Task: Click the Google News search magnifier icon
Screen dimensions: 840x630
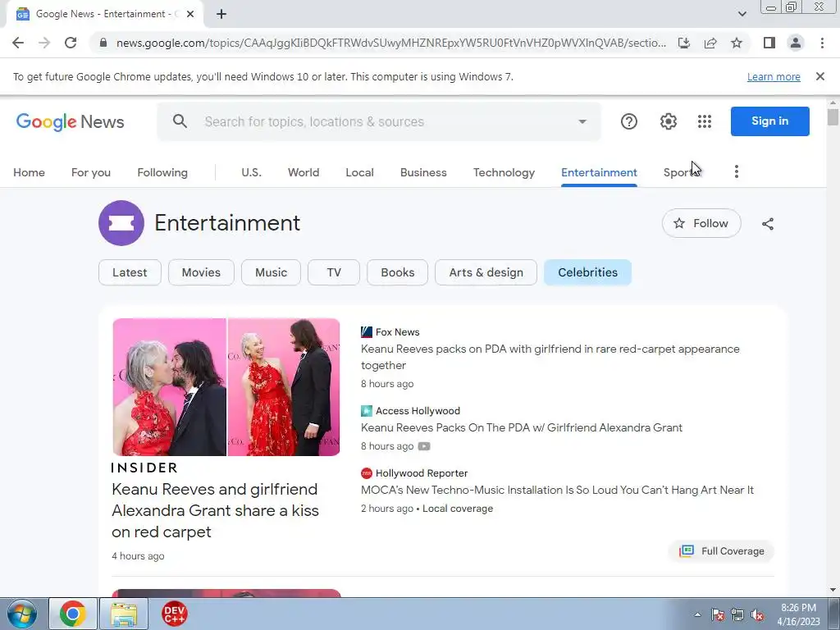Action: click(x=180, y=121)
